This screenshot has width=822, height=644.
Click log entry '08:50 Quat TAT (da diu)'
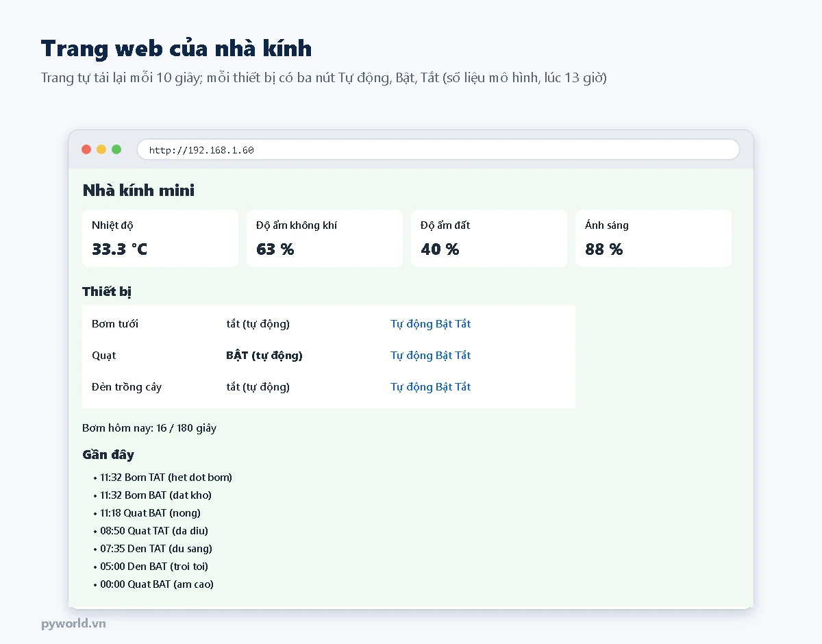pyautogui.click(x=154, y=531)
